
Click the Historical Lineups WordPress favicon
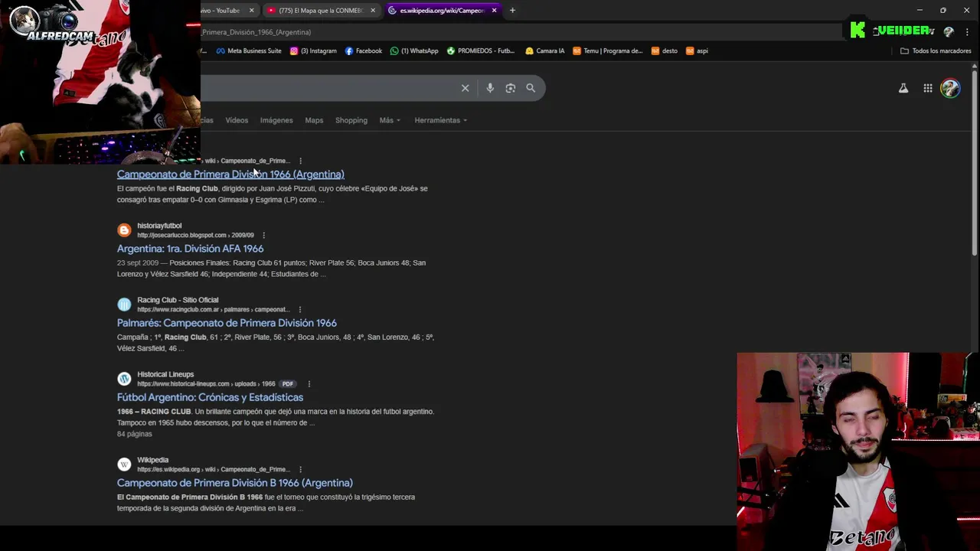tap(124, 379)
